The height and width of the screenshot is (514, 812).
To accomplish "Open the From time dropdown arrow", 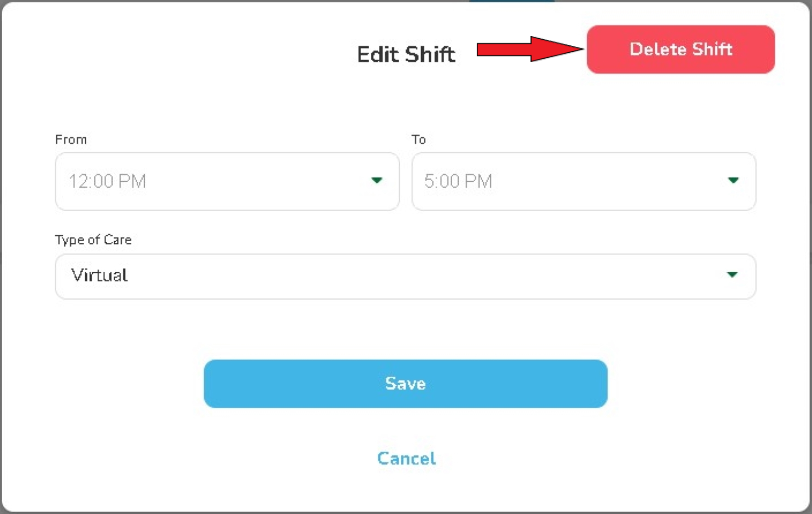I will pos(377,181).
